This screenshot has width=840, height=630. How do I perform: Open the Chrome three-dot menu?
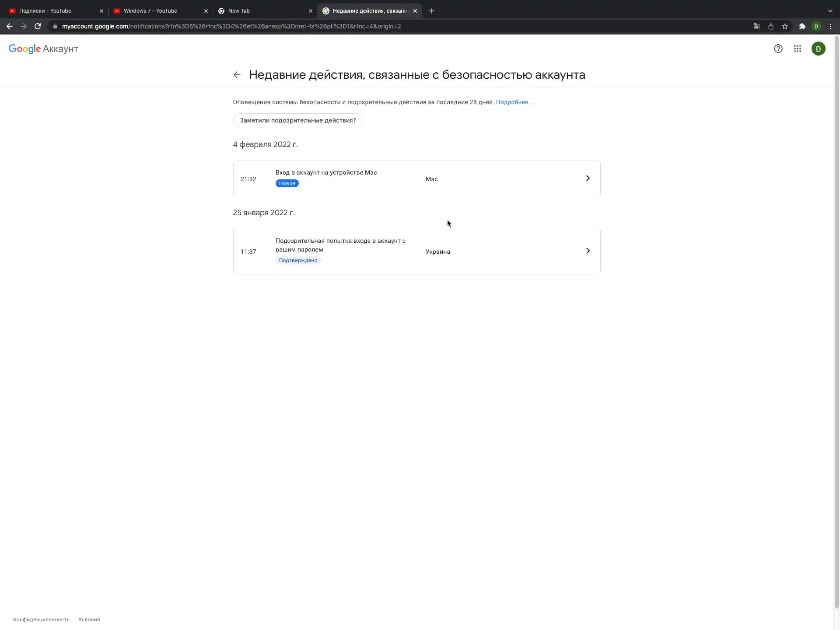[x=830, y=26]
